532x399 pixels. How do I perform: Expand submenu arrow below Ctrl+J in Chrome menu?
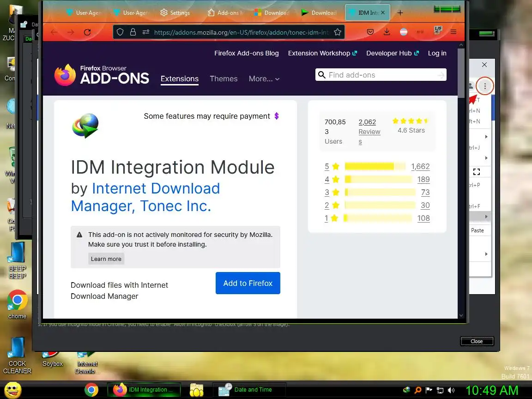(x=486, y=158)
